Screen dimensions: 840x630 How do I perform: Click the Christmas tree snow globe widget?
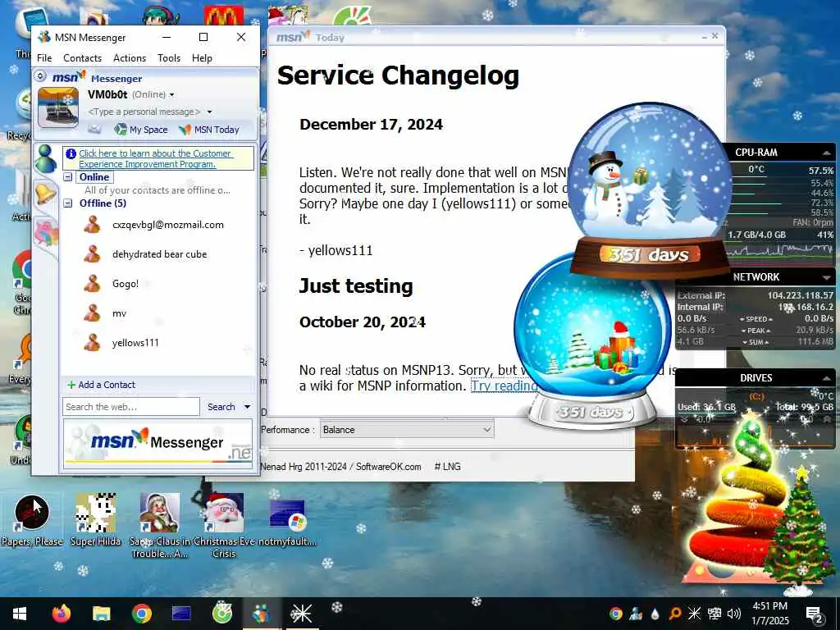point(592,343)
